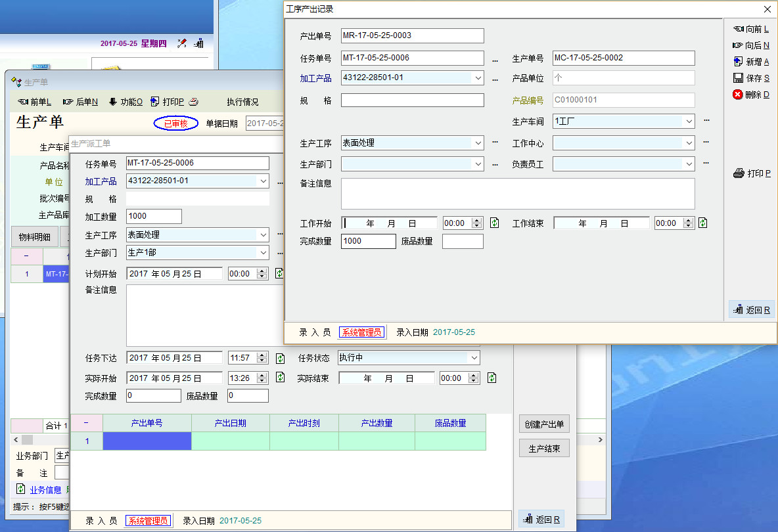Click the 备注信息 text area in 工序产出记录
Viewport: 778px width, 532px height.
(518, 194)
